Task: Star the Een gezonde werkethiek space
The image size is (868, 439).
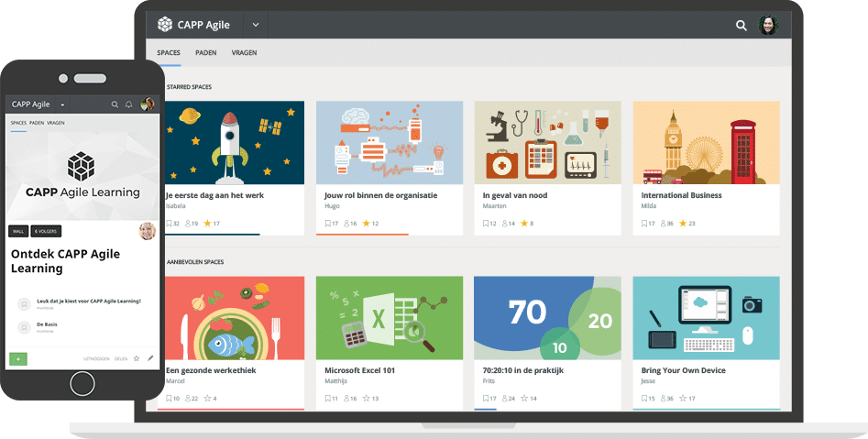Action: tap(207, 398)
